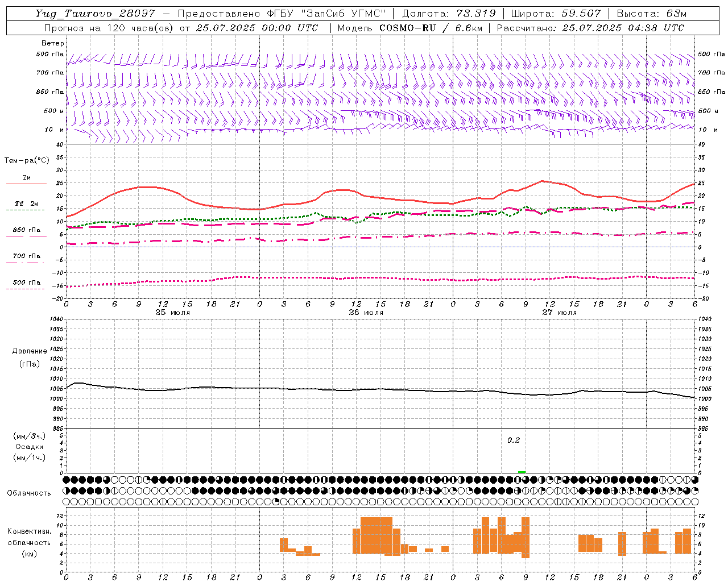This screenshot has width=728, height=582.
Task: Select the 850 гПа temperature legend entry
Action: [x=26, y=230]
